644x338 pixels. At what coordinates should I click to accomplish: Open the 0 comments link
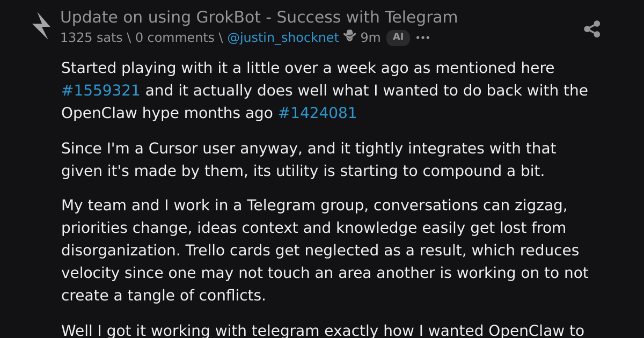[x=175, y=38]
